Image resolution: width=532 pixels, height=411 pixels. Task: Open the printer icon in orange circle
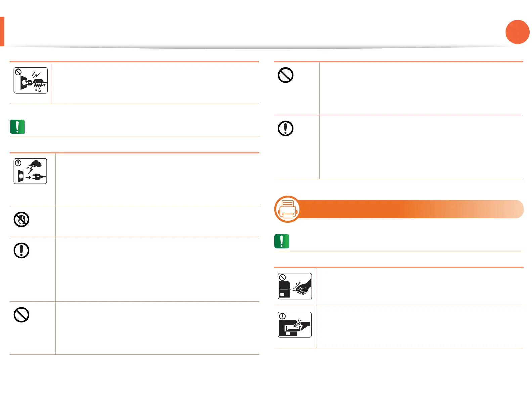[x=287, y=209]
